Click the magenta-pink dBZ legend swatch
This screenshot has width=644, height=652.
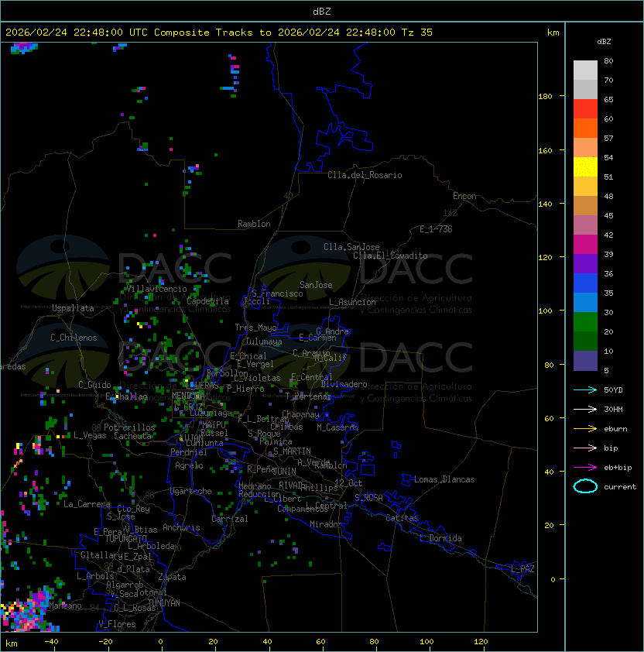coord(585,245)
